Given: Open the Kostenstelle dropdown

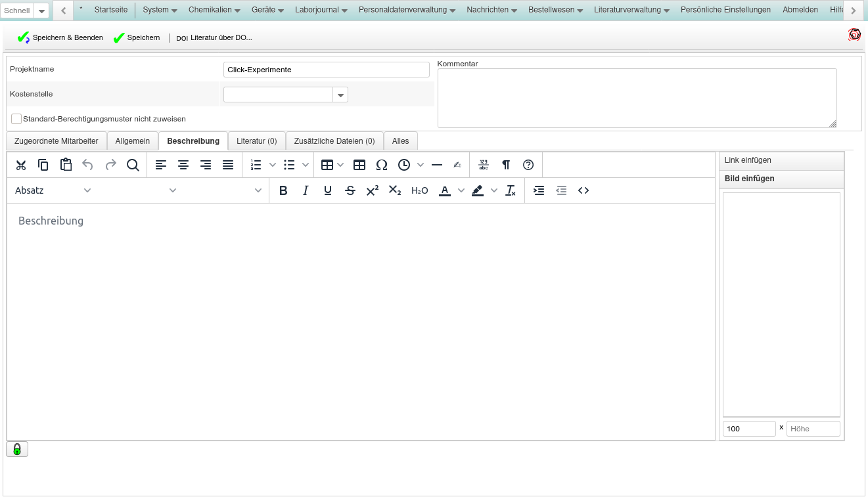Looking at the screenshot, I should (340, 95).
